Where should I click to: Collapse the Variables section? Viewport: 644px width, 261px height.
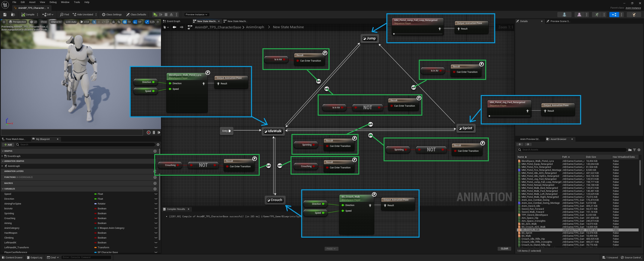click(x=3, y=189)
